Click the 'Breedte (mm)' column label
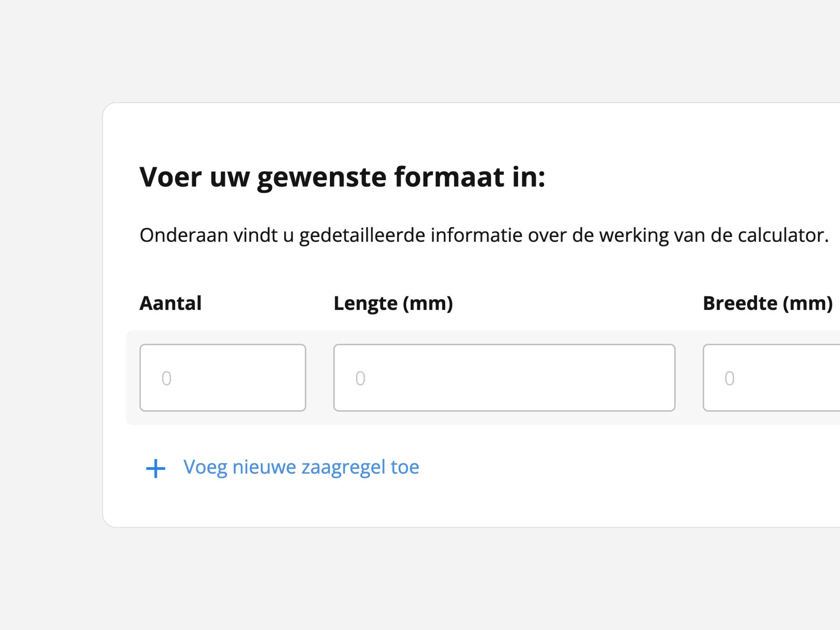 [x=768, y=303]
